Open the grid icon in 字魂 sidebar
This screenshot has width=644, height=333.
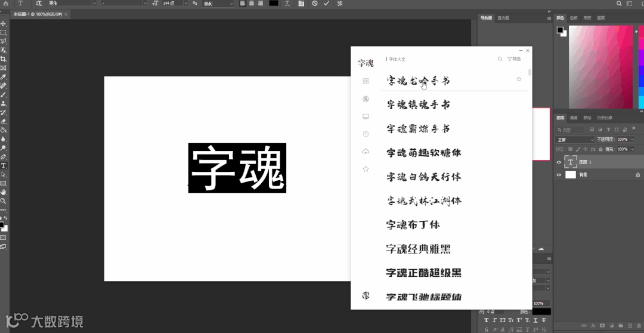click(x=366, y=81)
